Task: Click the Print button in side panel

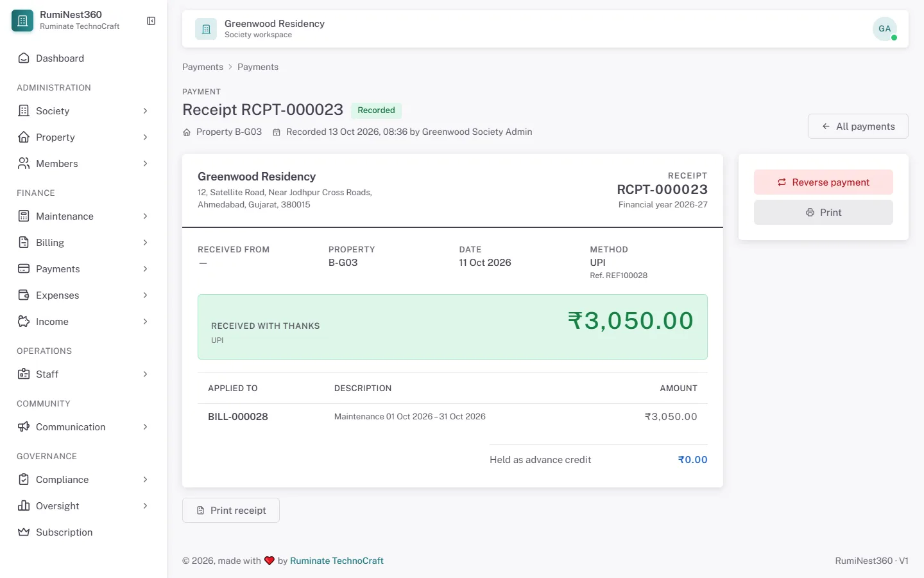Action: tap(823, 213)
